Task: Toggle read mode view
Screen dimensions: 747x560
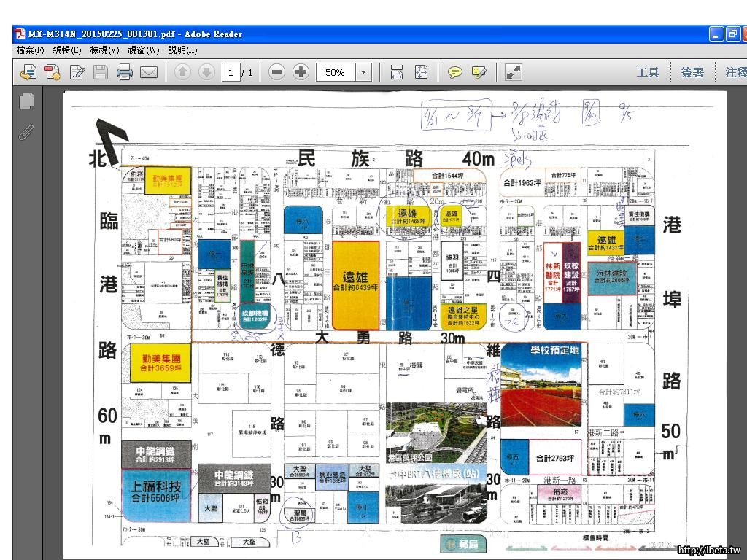Action: point(514,72)
